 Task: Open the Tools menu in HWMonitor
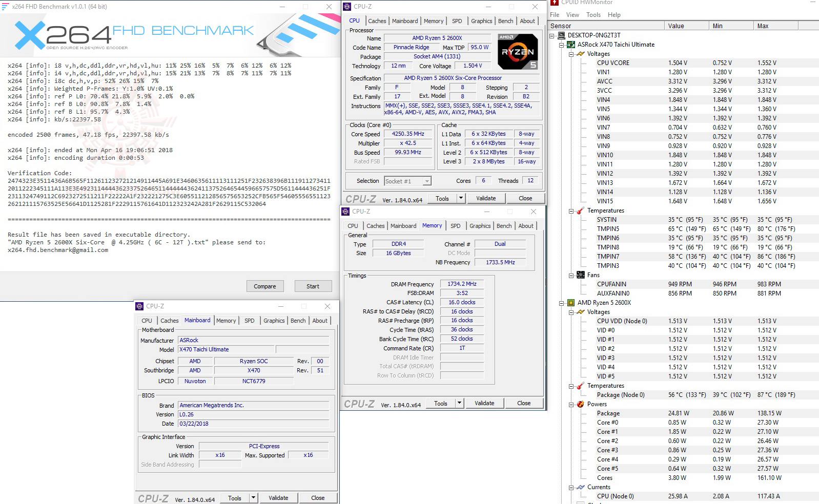pos(593,15)
